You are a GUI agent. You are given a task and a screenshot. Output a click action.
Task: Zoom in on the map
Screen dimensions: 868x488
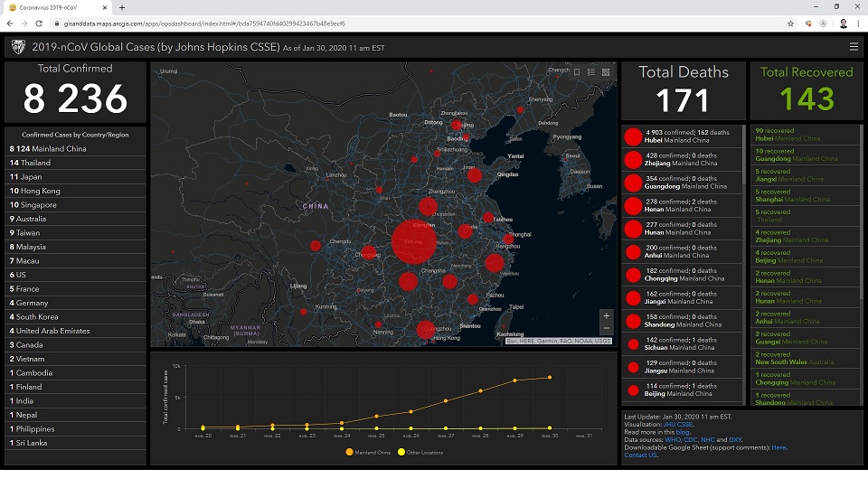point(606,315)
